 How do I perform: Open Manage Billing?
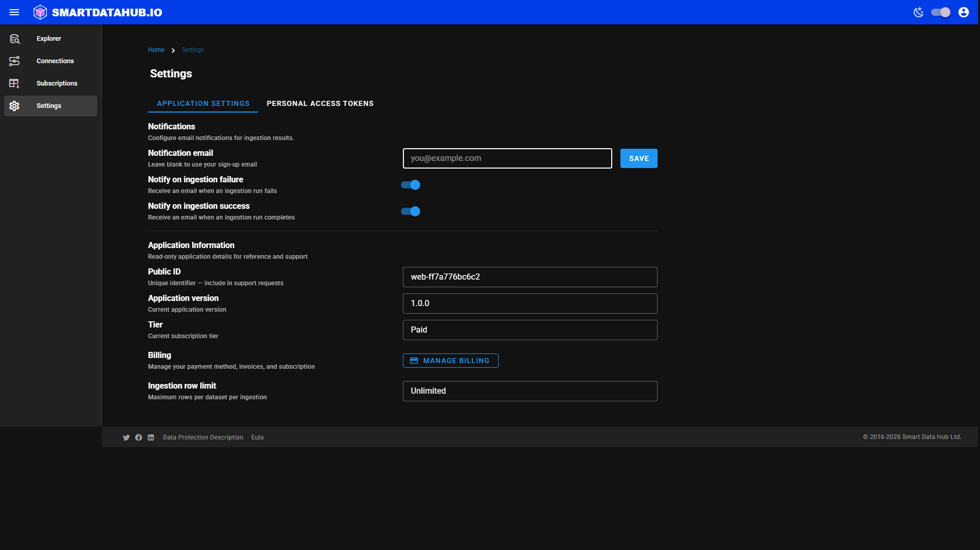tap(451, 361)
